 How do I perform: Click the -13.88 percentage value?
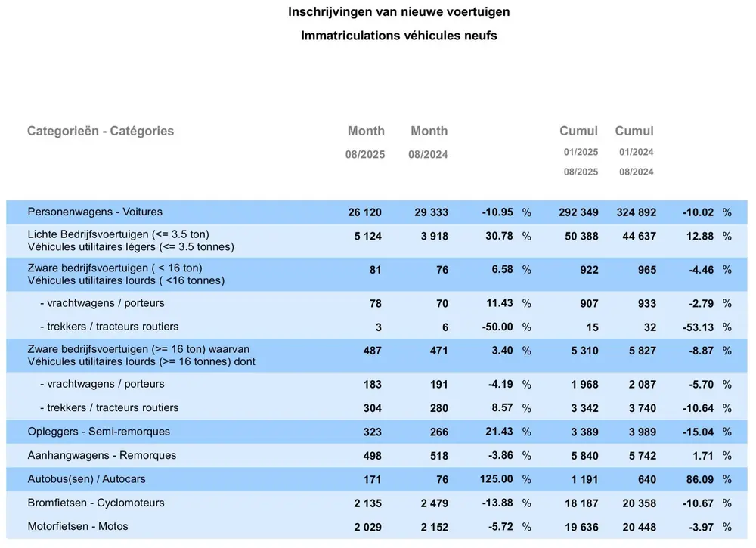[x=497, y=503]
